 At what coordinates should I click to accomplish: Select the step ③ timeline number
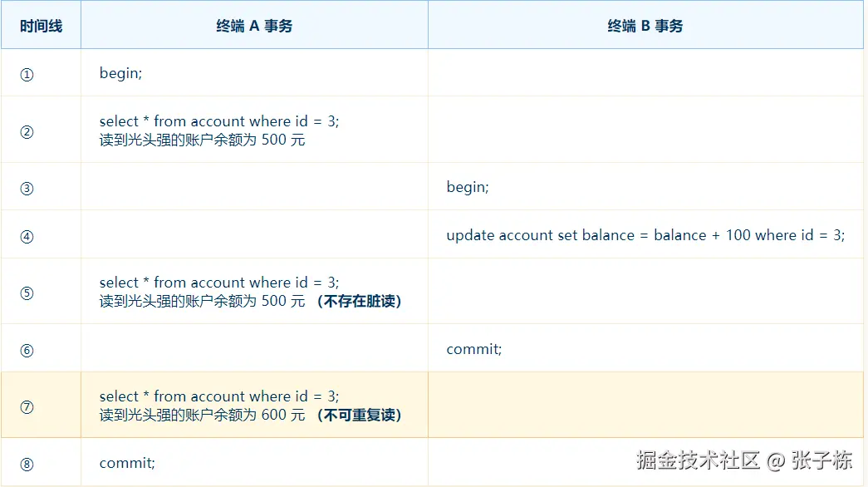pos(27,189)
